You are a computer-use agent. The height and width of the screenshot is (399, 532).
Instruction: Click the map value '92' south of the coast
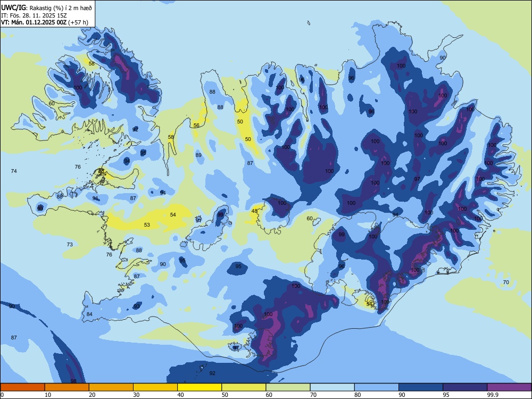tap(212, 373)
